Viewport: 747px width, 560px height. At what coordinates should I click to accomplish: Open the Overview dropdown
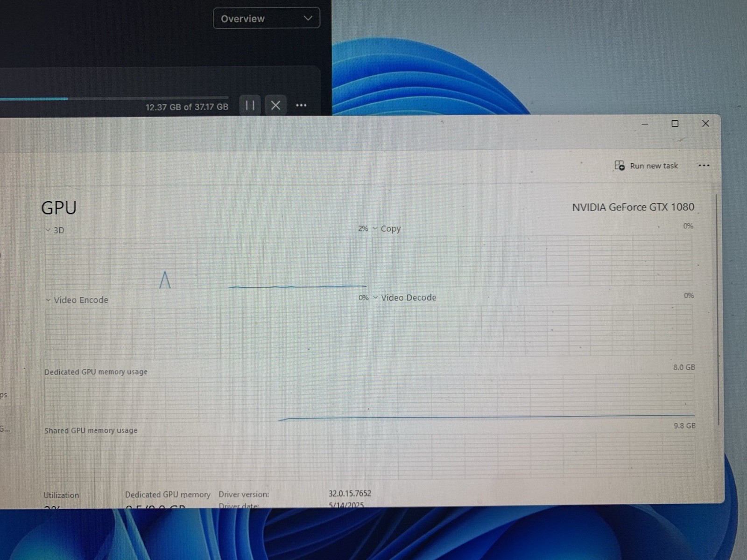click(267, 18)
